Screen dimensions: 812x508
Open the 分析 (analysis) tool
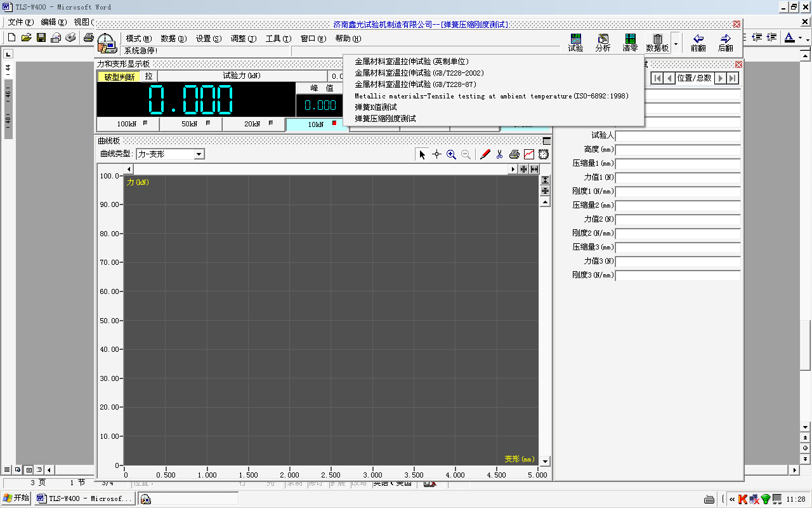coord(603,43)
